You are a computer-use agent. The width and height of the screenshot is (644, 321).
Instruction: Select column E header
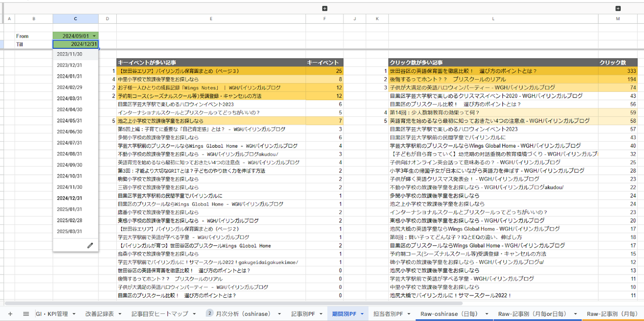coord(211,19)
